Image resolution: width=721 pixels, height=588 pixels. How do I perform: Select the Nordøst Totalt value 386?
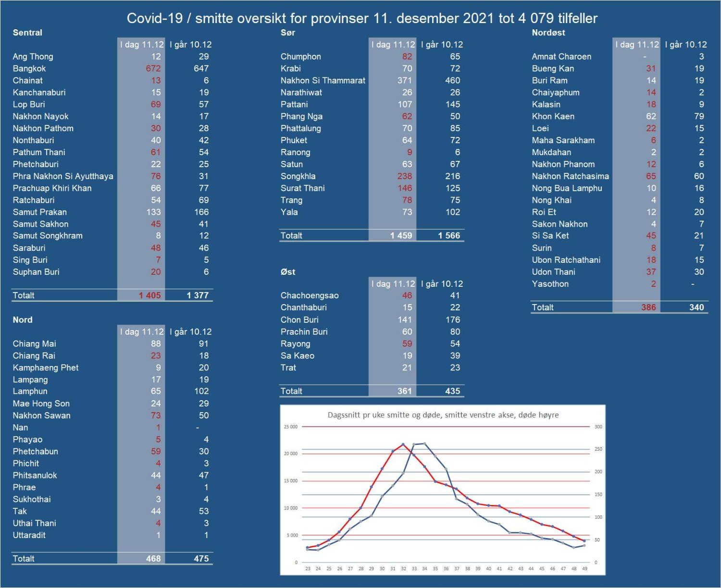click(648, 307)
